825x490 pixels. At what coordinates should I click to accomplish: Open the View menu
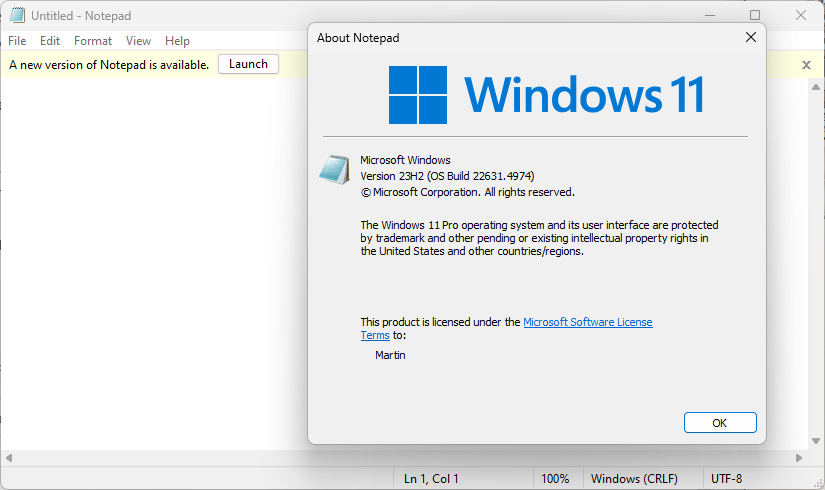tap(138, 41)
